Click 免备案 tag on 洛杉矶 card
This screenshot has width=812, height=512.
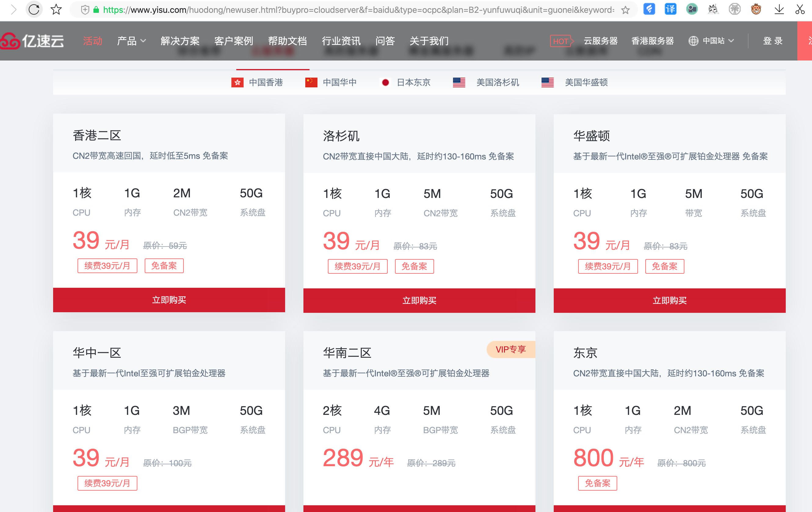pos(414,266)
